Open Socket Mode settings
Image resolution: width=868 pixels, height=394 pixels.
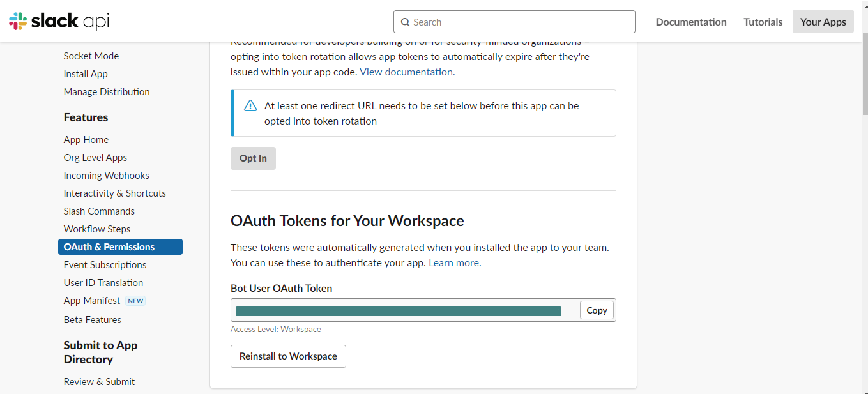tap(91, 56)
